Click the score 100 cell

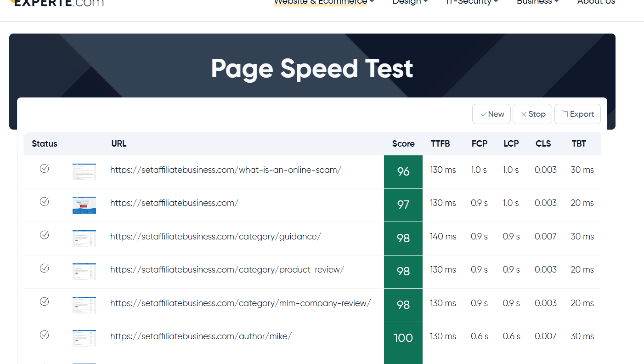[x=403, y=338]
